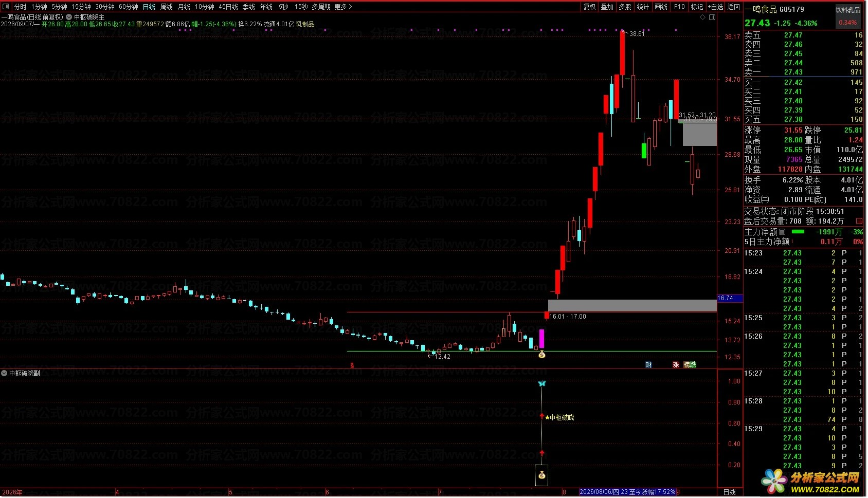This screenshot has width=868, height=498.
Task: Click the diamond marker icon above chart
Action: point(703,17)
